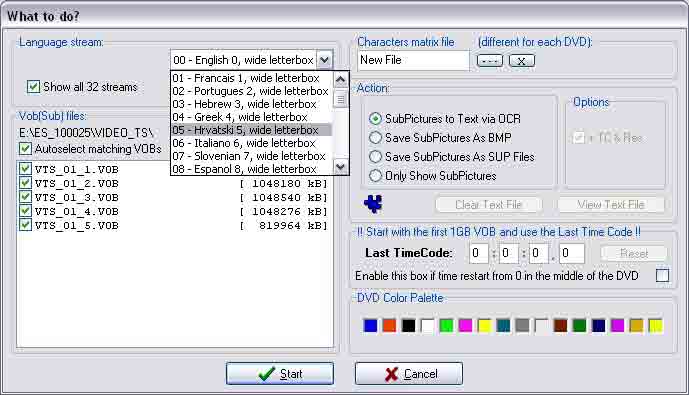689x395 pixels.
Task: Click the stream list scroll down arrow
Action: pos(341,167)
